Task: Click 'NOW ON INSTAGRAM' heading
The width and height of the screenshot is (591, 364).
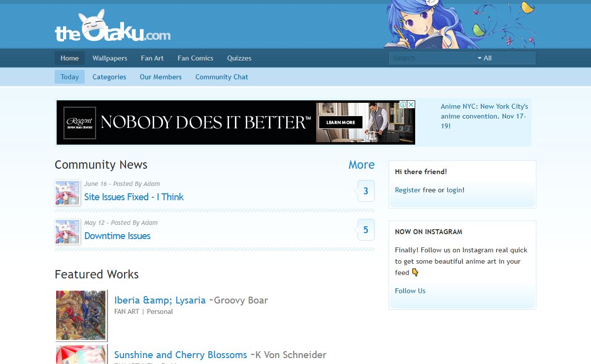Action: pos(428,232)
